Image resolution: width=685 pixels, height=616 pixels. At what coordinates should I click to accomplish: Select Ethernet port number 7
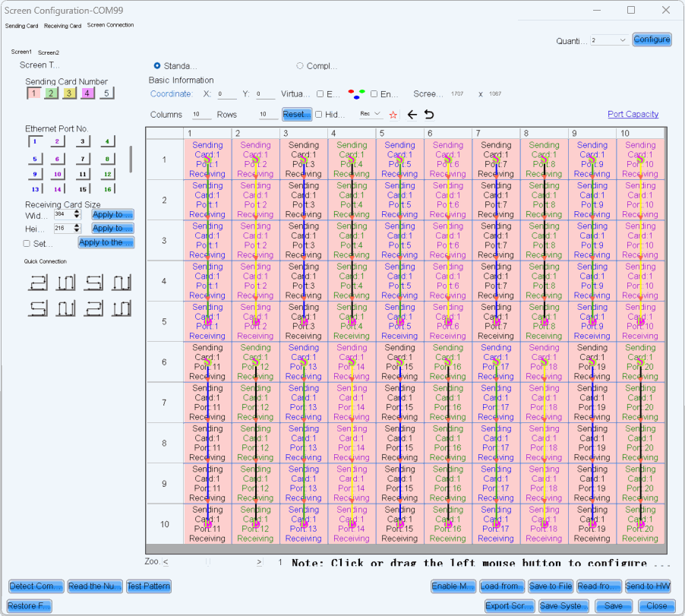pyautogui.click(x=84, y=158)
